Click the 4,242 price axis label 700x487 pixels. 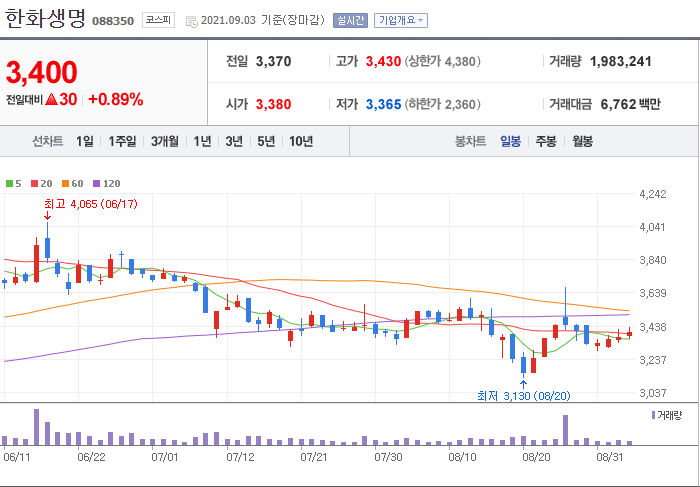pos(653,194)
